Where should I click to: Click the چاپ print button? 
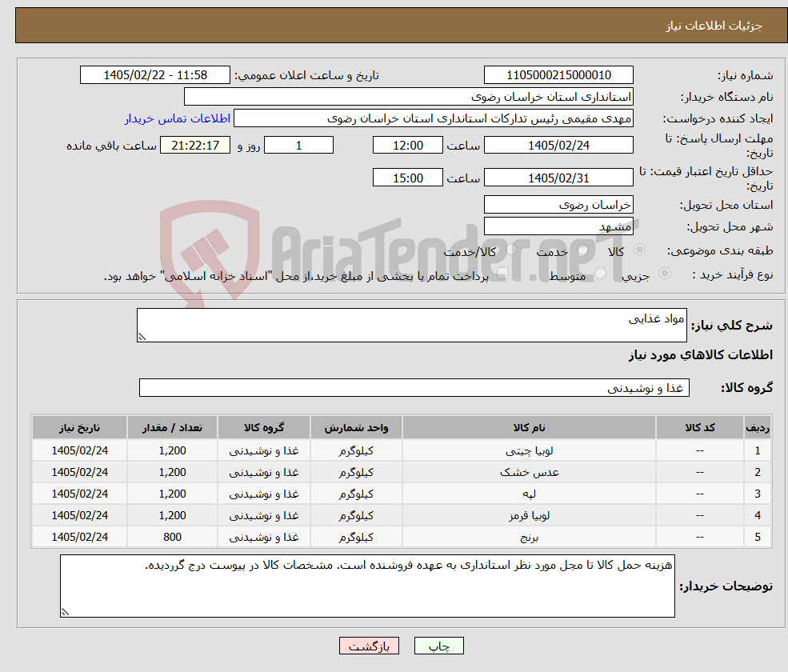[x=438, y=646]
